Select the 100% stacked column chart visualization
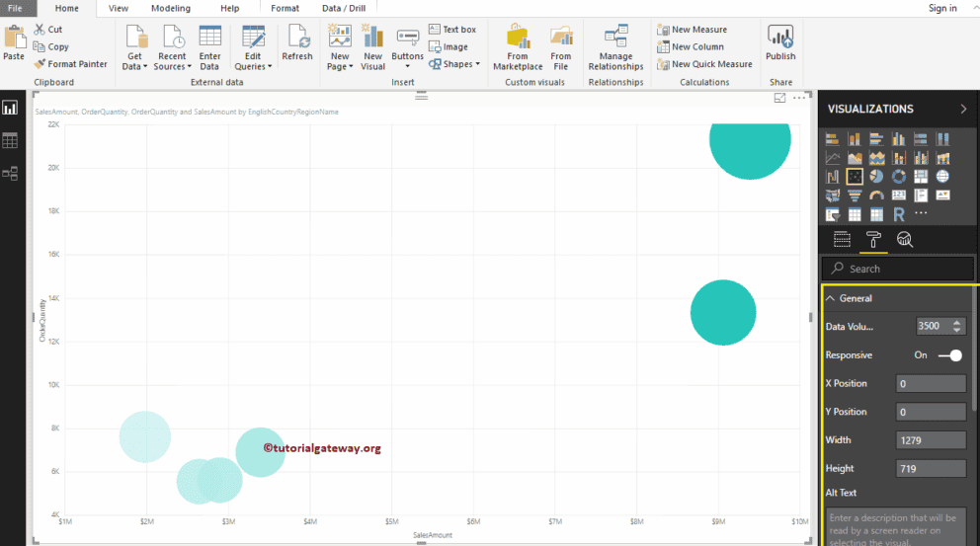The image size is (980, 546). (x=942, y=139)
